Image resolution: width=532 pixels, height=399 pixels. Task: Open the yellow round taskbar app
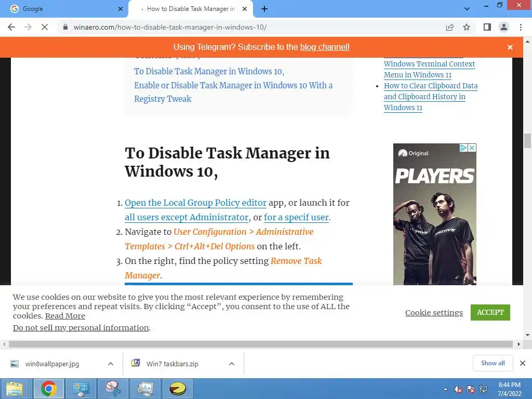coord(178,389)
